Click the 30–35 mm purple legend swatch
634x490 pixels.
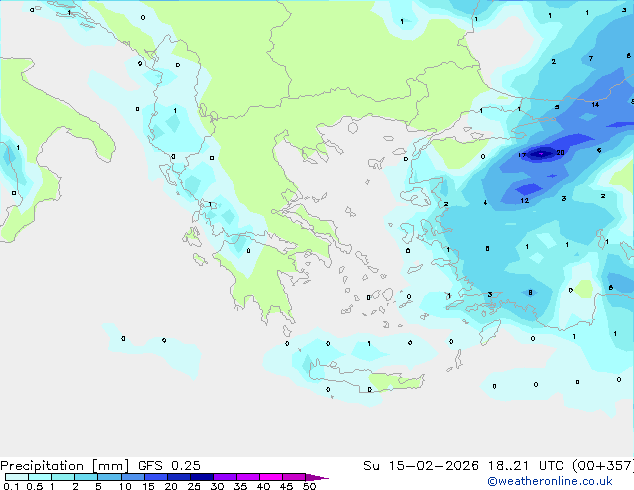[224, 477]
